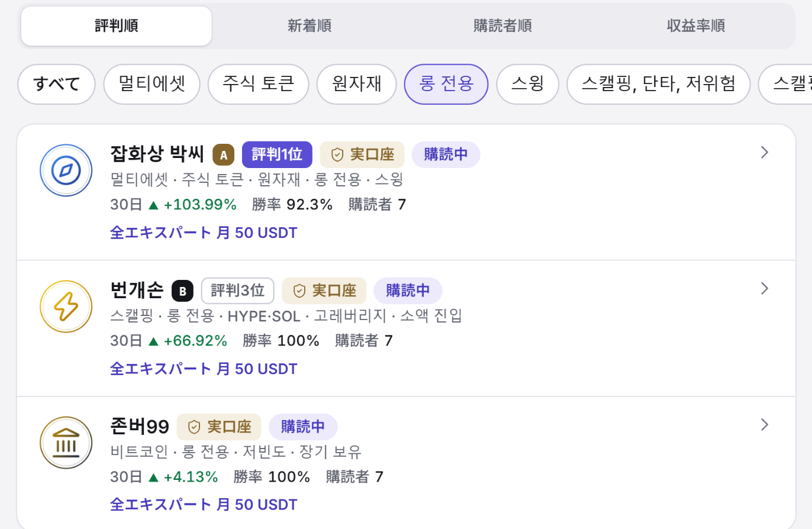The width and height of the screenshot is (812, 529).
Task: Click 購読中 button for 잡화상 박씨
Action: pos(446,154)
